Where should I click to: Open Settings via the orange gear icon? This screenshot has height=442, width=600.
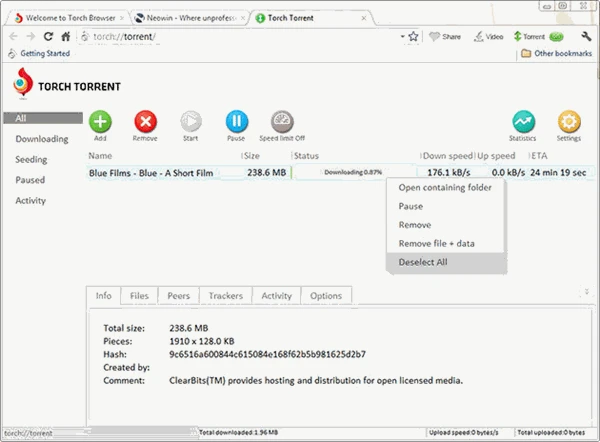click(569, 122)
